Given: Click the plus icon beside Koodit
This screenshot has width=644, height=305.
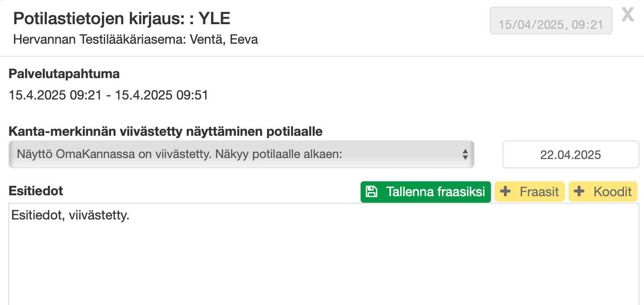Looking at the screenshot, I should pos(579,192).
